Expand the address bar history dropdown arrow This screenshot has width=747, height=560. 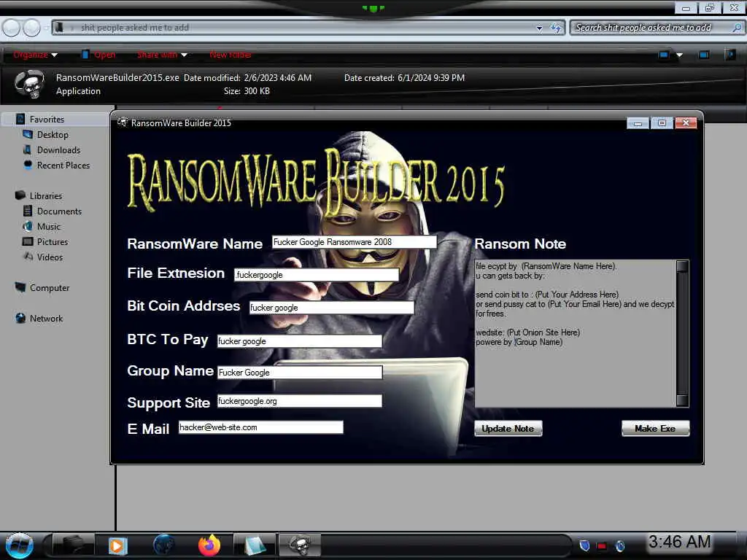coord(539,28)
